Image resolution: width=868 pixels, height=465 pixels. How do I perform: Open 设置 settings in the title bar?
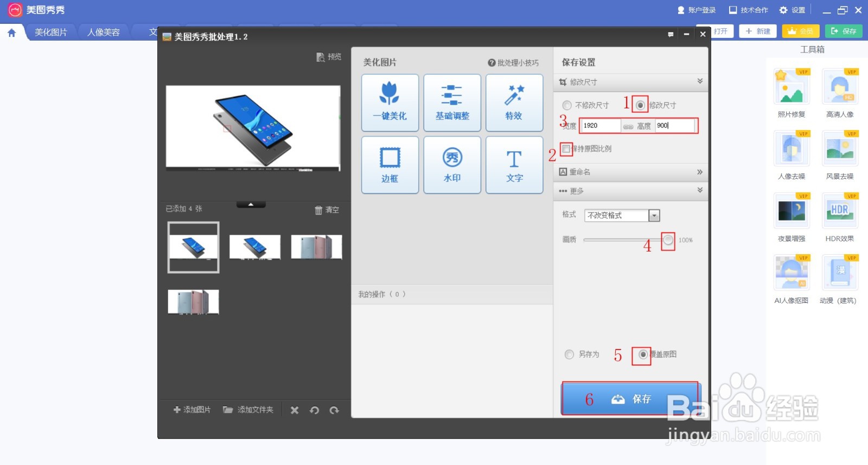(x=792, y=10)
